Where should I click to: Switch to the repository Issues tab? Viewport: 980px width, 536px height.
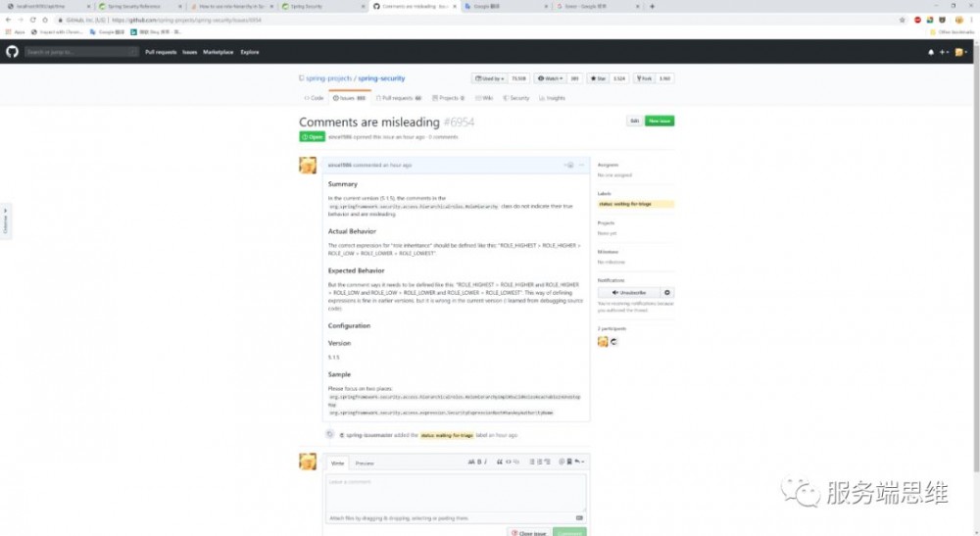(350, 98)
